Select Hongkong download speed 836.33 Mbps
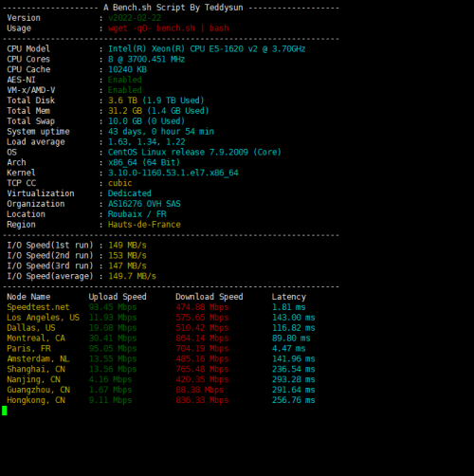 [202, 400]
